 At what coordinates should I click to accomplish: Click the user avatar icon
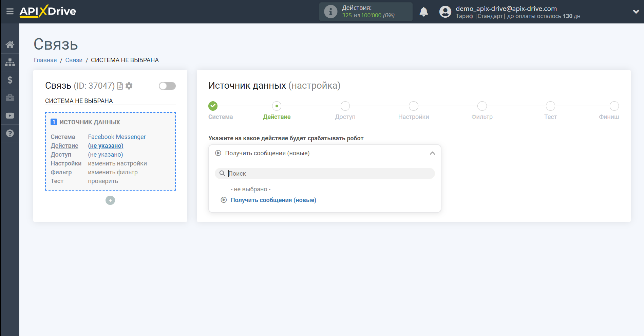point(445,12)
